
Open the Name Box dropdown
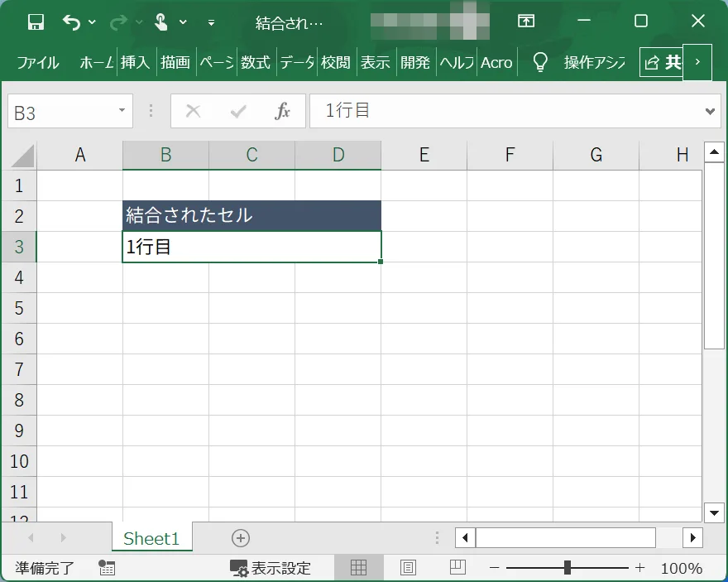[122, 111]
